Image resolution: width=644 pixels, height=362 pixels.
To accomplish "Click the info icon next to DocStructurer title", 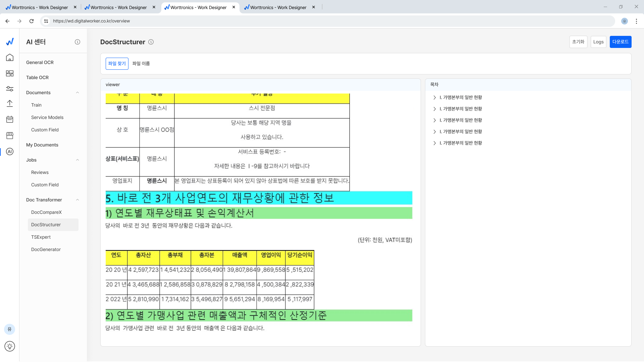I will point(151,42).
